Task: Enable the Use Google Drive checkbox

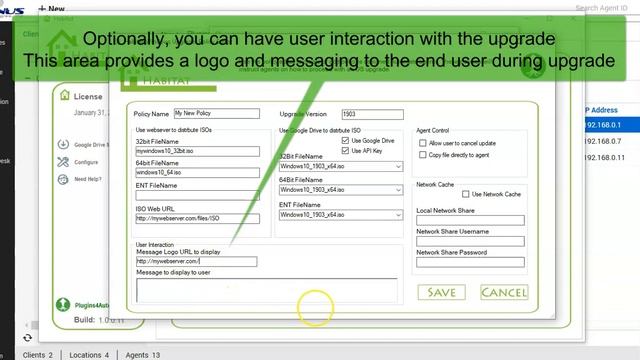Action: click(x=345, y=140)
